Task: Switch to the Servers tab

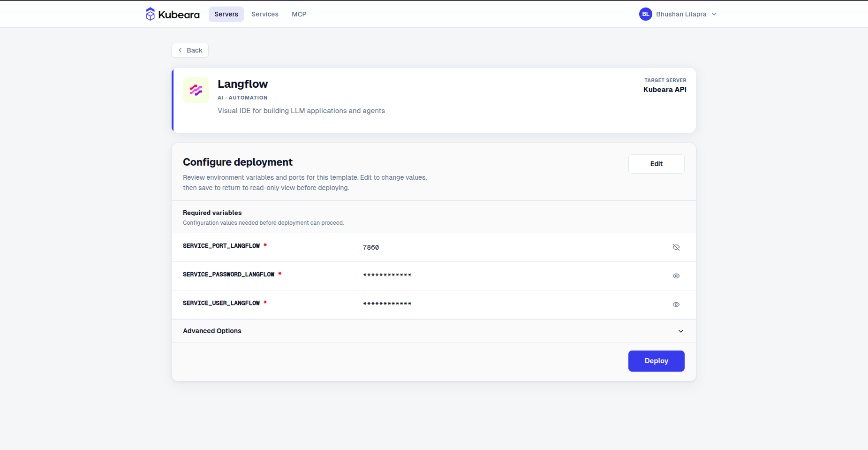Action: coord(226,14)
